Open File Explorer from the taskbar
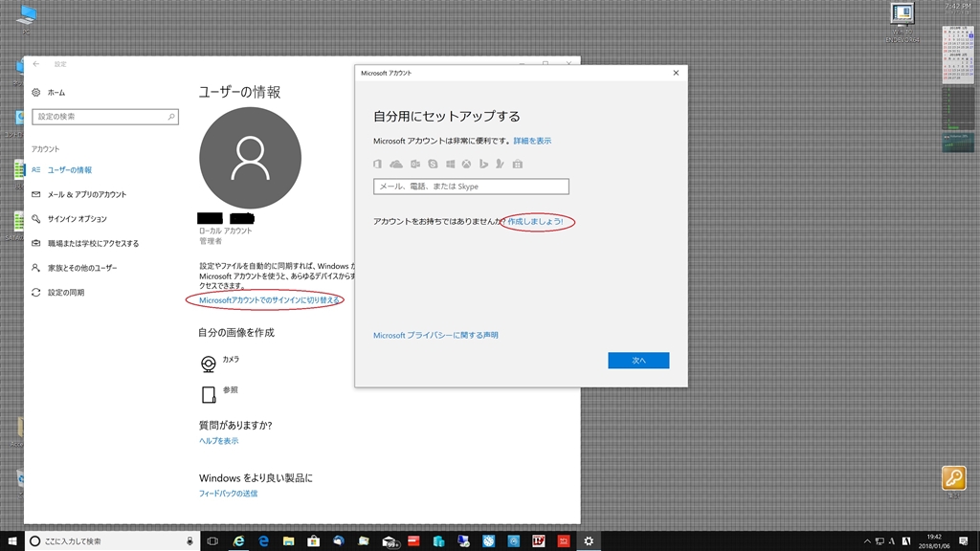 288,541
